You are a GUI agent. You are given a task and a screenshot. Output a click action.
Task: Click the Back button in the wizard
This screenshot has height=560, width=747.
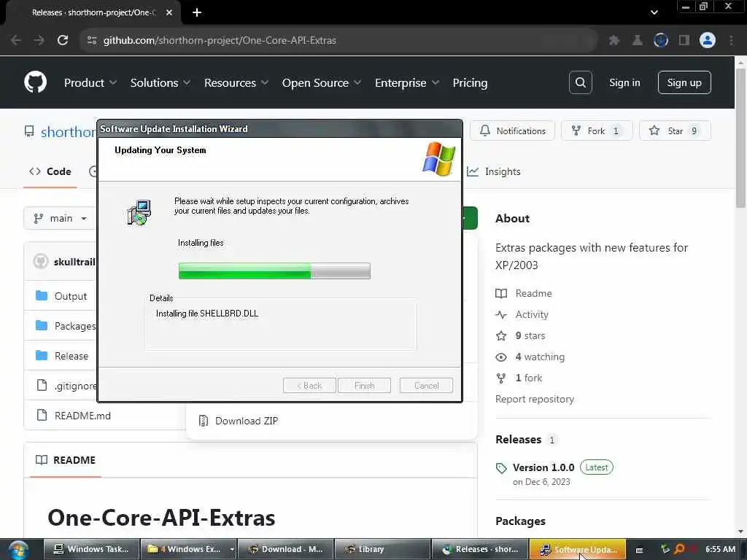pyautogui.click(x=309, y=385)
